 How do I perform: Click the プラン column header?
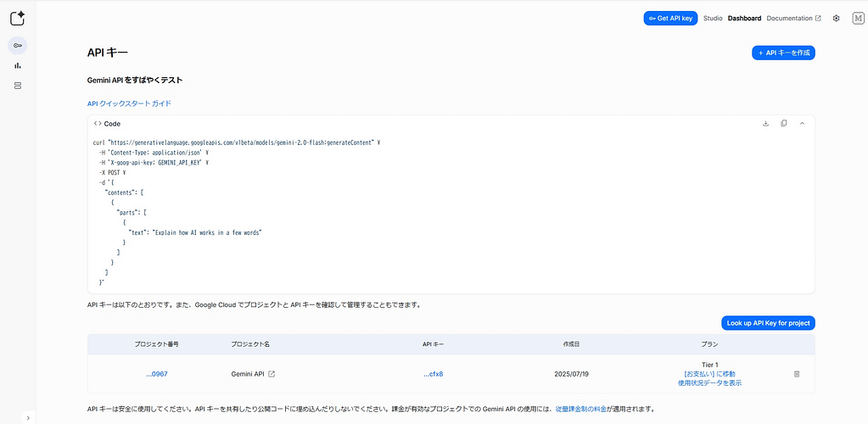click(709, 344)
